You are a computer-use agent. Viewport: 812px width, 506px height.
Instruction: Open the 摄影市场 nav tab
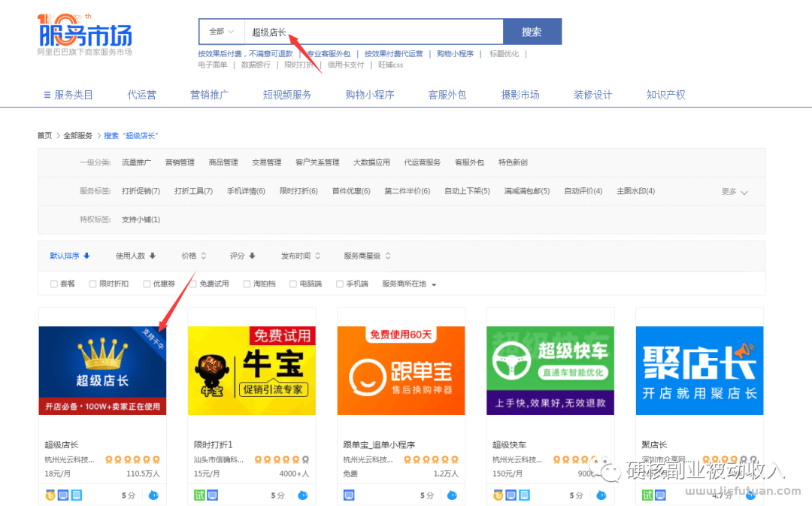point(520,95)
